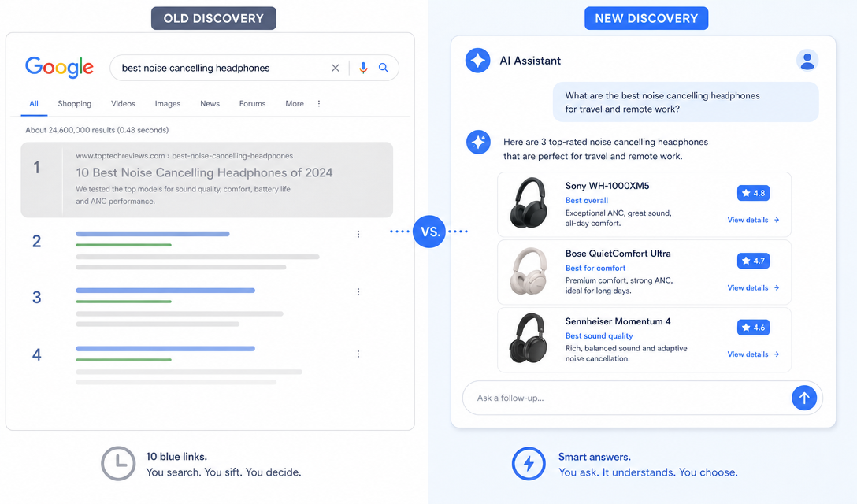Click the 4.7 star rating badge

point(753,261)
